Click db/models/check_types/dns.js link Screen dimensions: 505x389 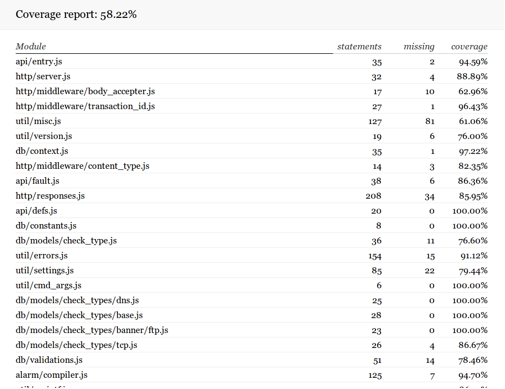(77, 301)
